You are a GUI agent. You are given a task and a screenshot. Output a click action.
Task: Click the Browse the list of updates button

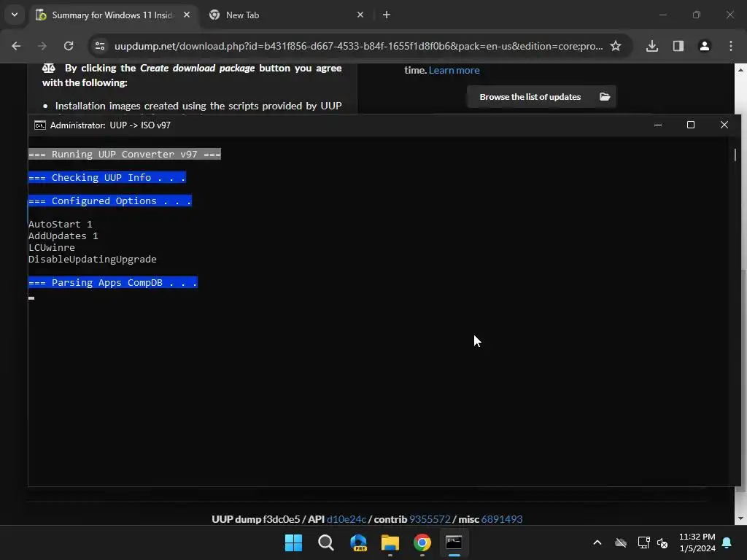click(x=541, y=97)
